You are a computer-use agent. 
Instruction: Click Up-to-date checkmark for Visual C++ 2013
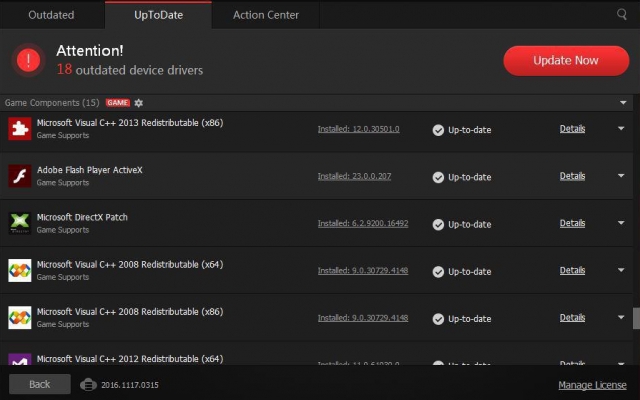[438, 130]
